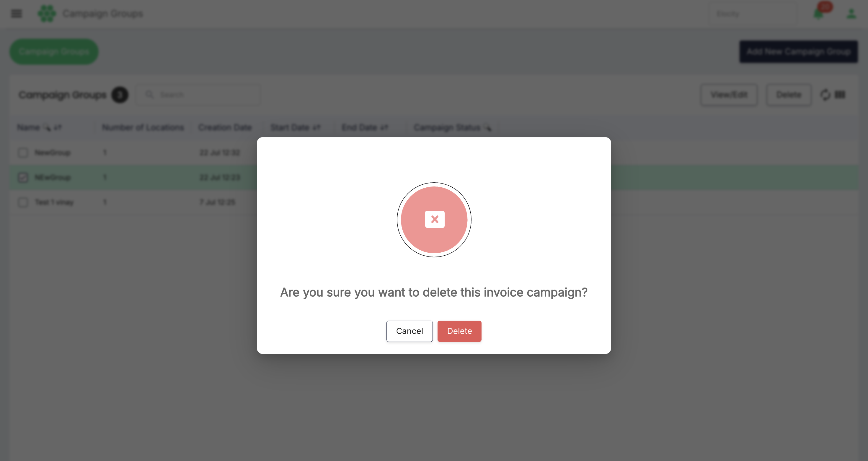868x461 pixels.
Task: Select the green Campaign Groups tab
Action: tap(54, 52)
